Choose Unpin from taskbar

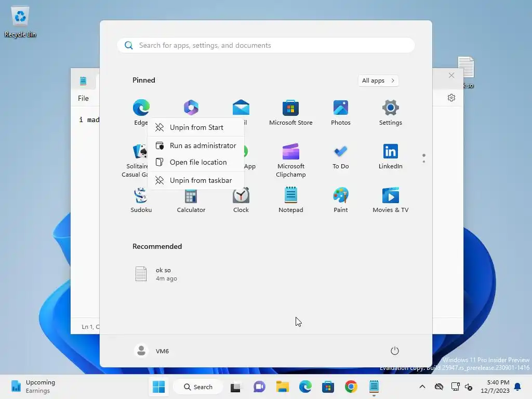click(196, 180)
